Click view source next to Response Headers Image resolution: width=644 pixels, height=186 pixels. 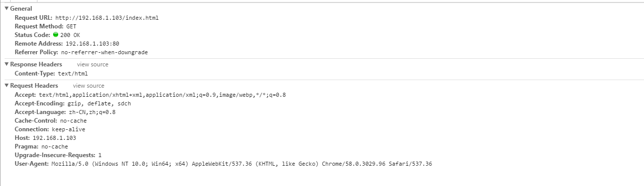(93, 64)
